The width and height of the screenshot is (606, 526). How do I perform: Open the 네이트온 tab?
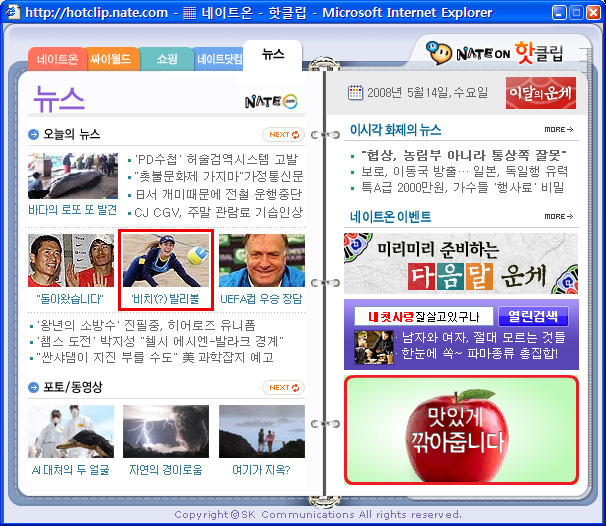coord(57,59)
